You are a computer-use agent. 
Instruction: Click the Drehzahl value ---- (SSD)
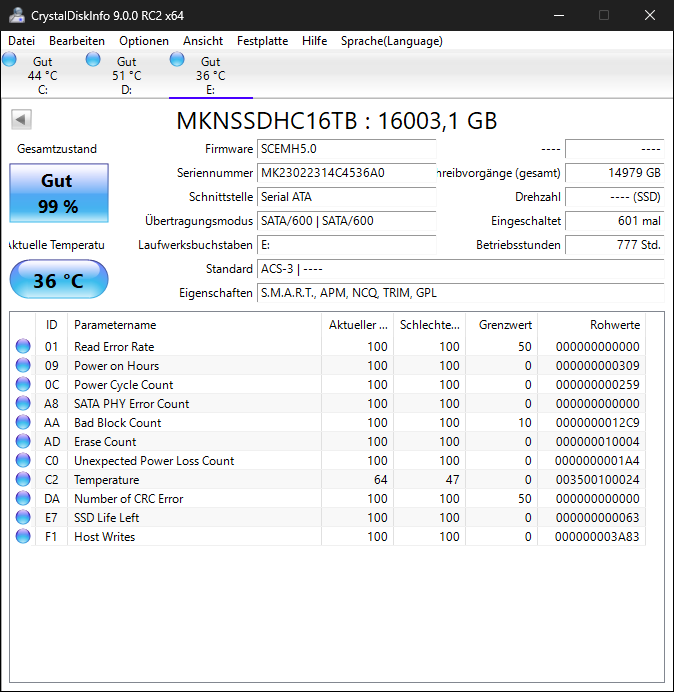pyautogui.click(x=614, y=197)
